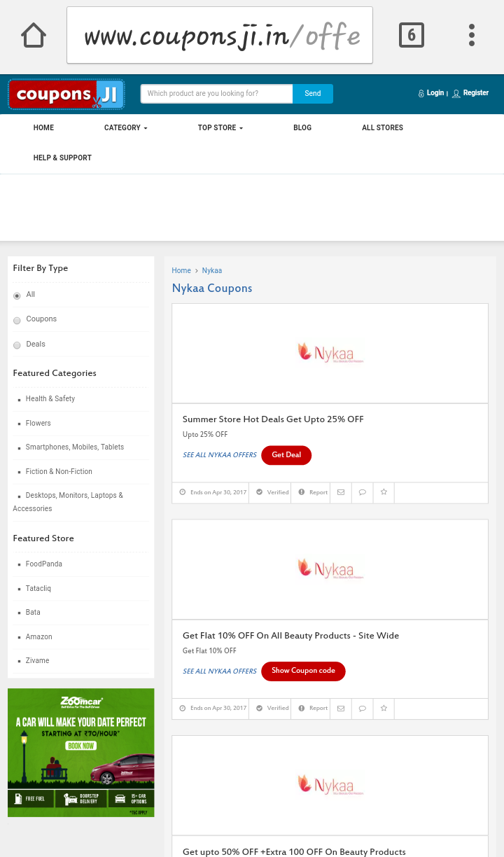Open Health & Safety category

(x=50, y=399)
